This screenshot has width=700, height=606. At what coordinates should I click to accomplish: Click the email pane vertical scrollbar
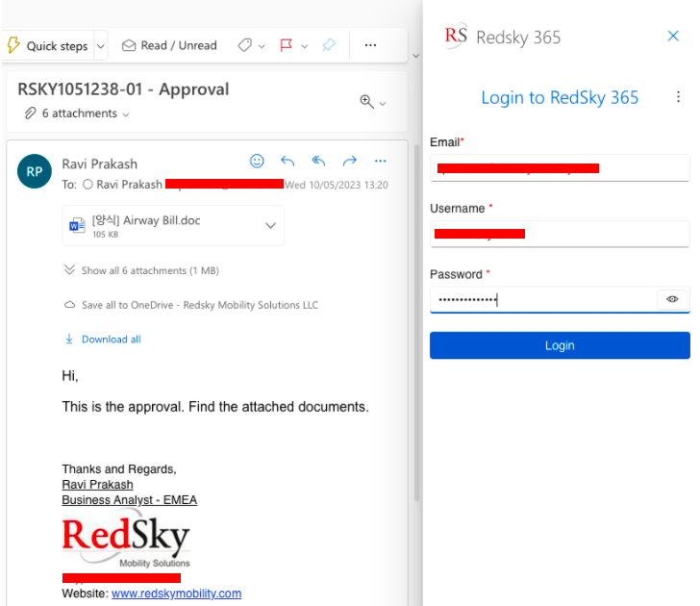[416, 321]
